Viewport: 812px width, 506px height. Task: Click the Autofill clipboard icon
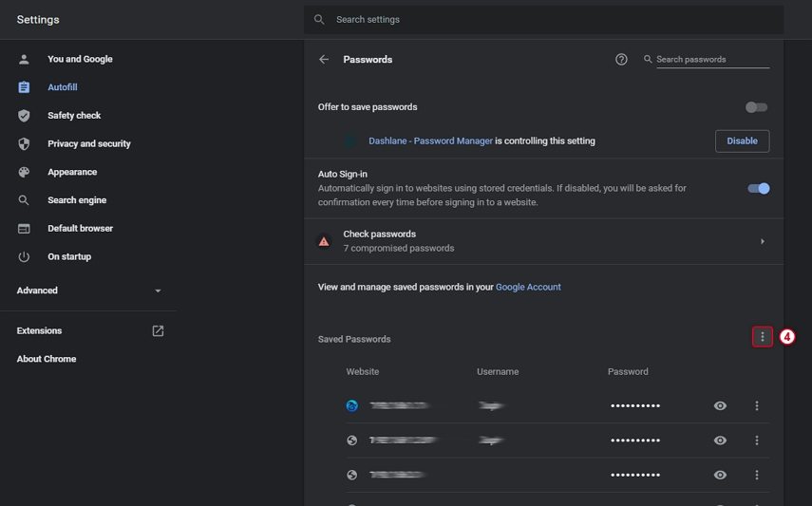click(24, 87)
